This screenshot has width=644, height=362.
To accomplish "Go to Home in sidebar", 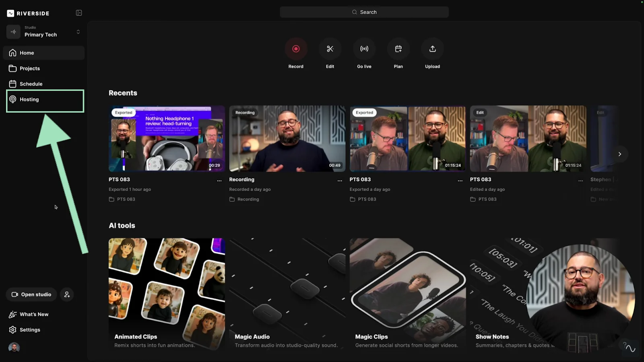I will [44, 53].
